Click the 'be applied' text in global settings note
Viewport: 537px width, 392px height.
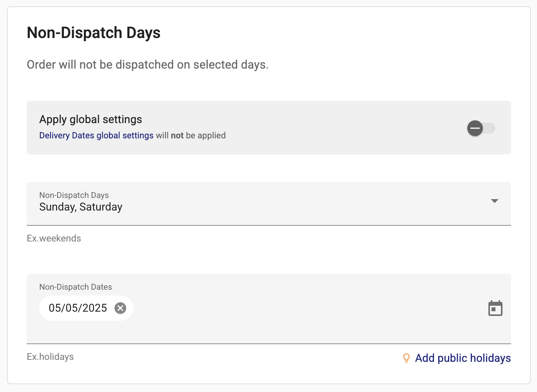[x=206, y=136]
